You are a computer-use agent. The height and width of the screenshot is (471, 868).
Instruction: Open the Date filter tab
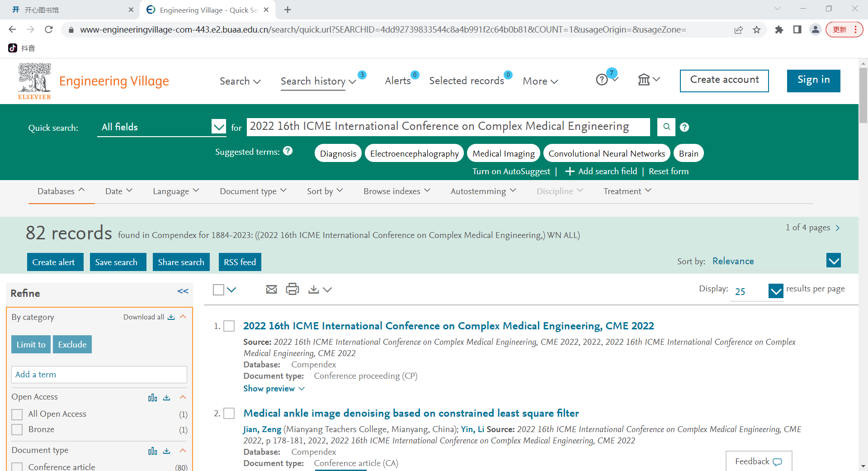pyautogui.click(x=118, y=191)
